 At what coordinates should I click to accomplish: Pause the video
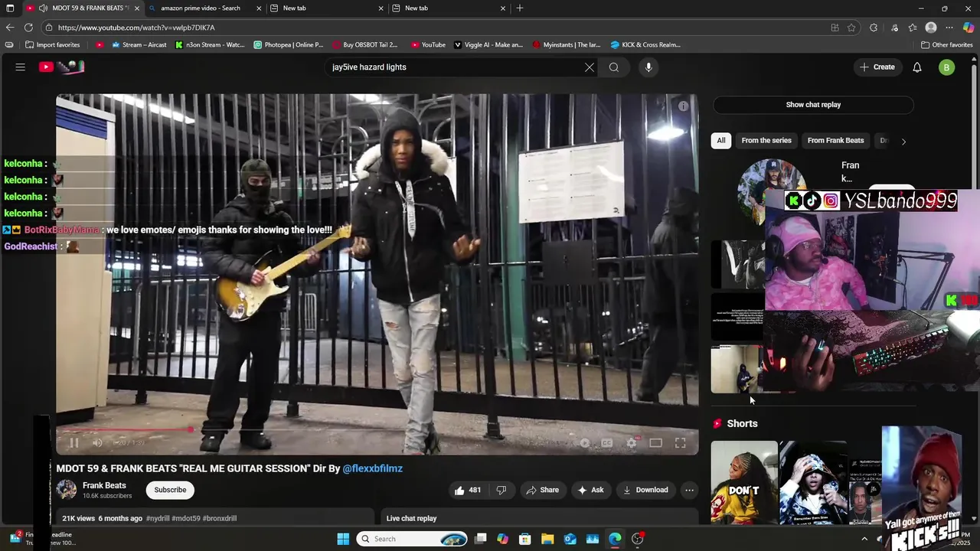tap(74, 442)
